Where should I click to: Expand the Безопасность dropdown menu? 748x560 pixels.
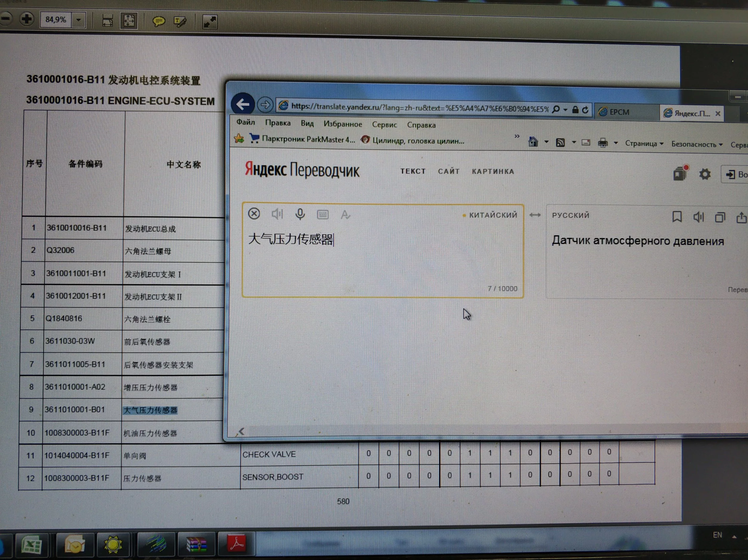(x=697, y=144)
